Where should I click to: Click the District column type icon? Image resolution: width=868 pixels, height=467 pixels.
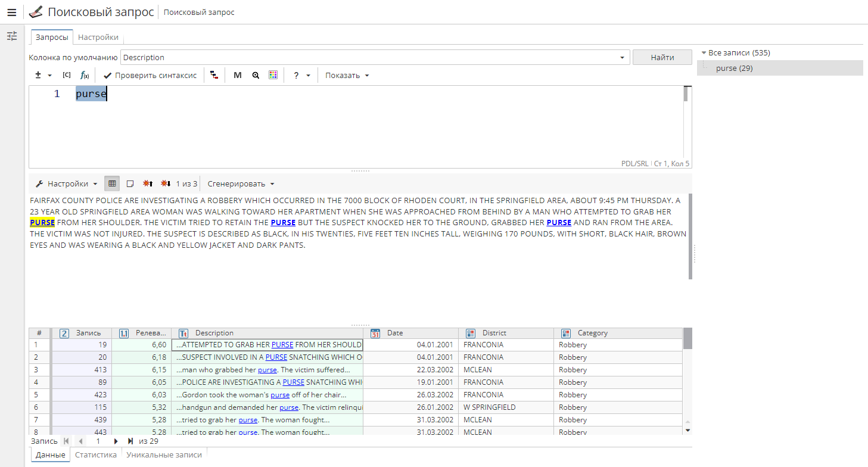pos(471,333)
